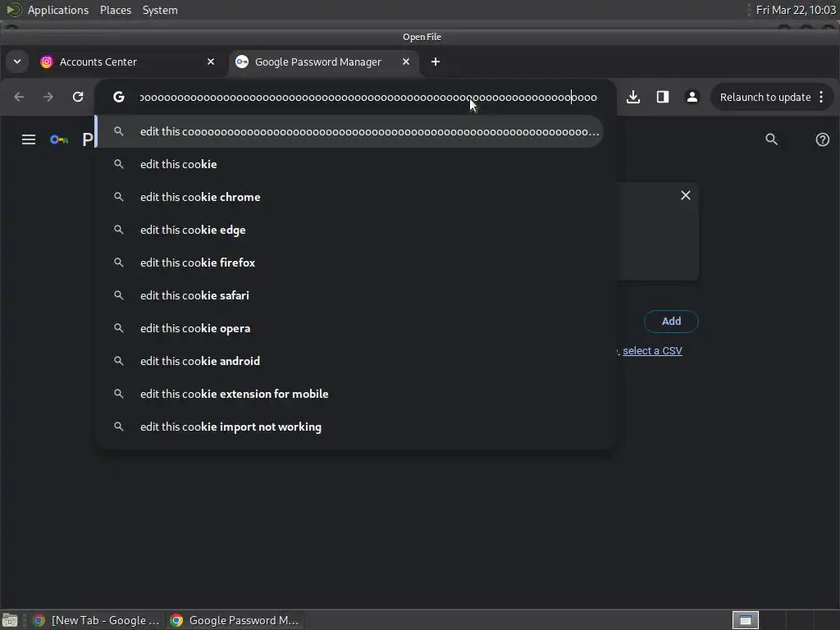The width and height of the screenshot is (840, 630).
Task: Choose suggestion edit this cookie edge
Action: click(x=349, y=230)
